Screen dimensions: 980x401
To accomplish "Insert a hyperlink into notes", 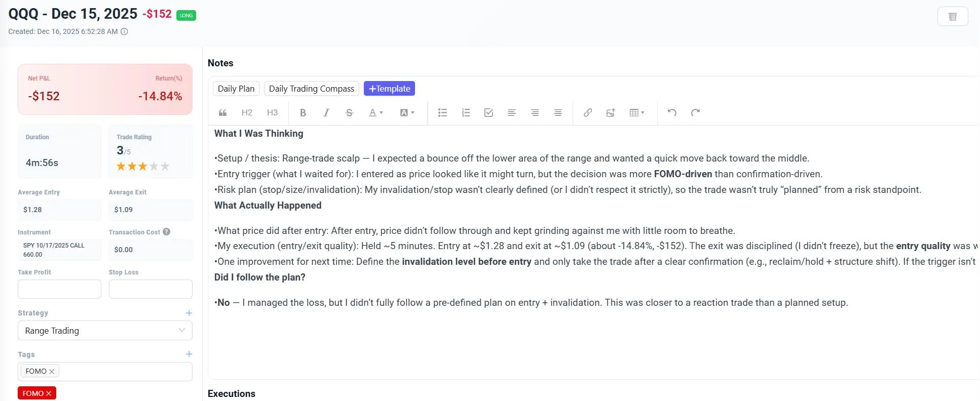I will click(588, 113).
